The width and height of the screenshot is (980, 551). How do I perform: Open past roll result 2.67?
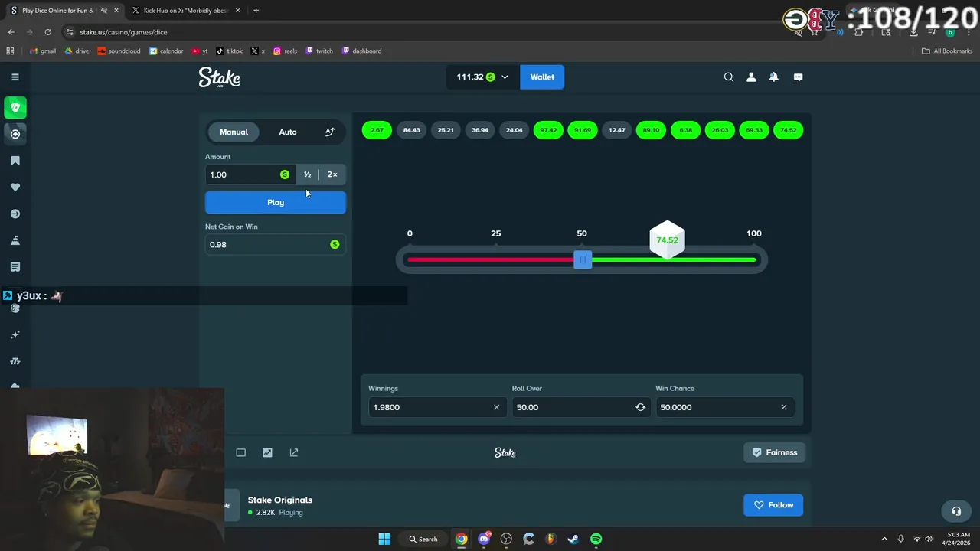point(377,130)
